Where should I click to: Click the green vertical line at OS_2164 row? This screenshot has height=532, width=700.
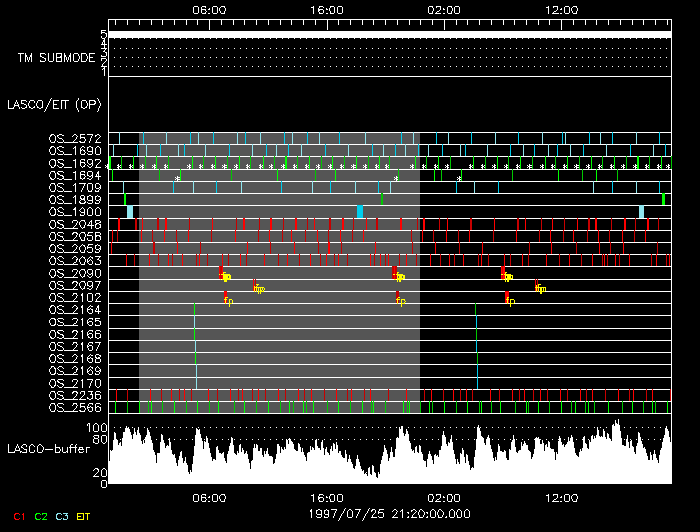point(194,310)
